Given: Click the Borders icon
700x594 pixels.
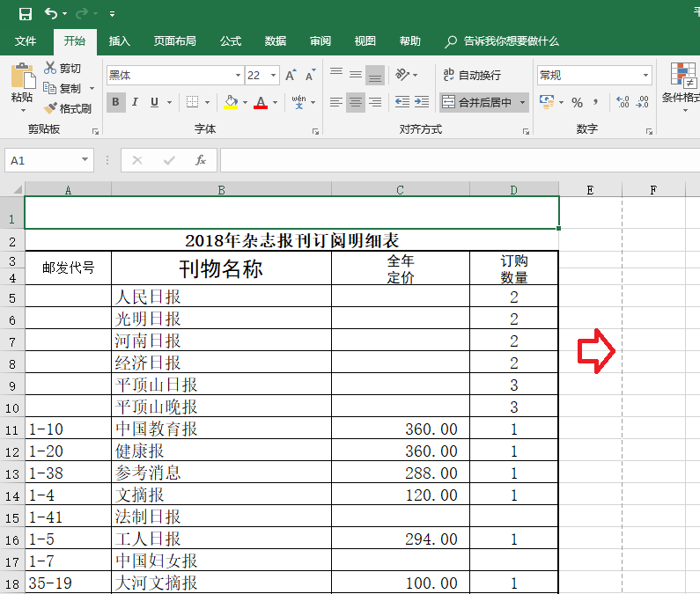Looking at the screenshot, I should tap(193, 102).
